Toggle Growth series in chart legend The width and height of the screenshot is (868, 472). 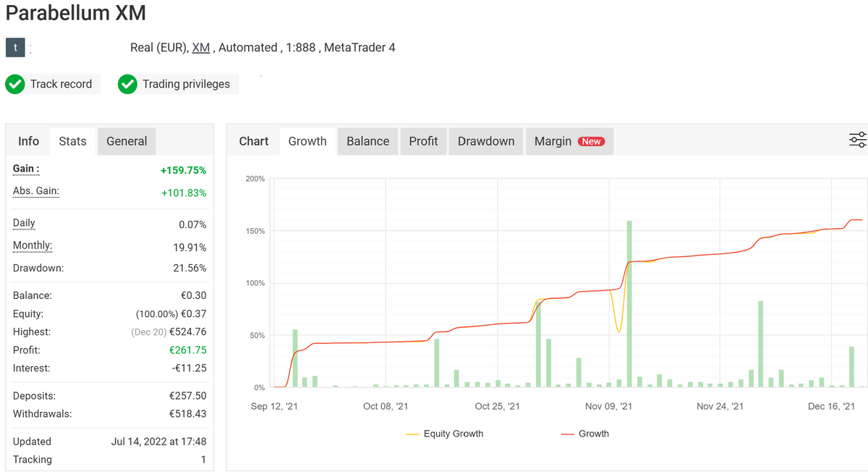[x=585, y=434]
